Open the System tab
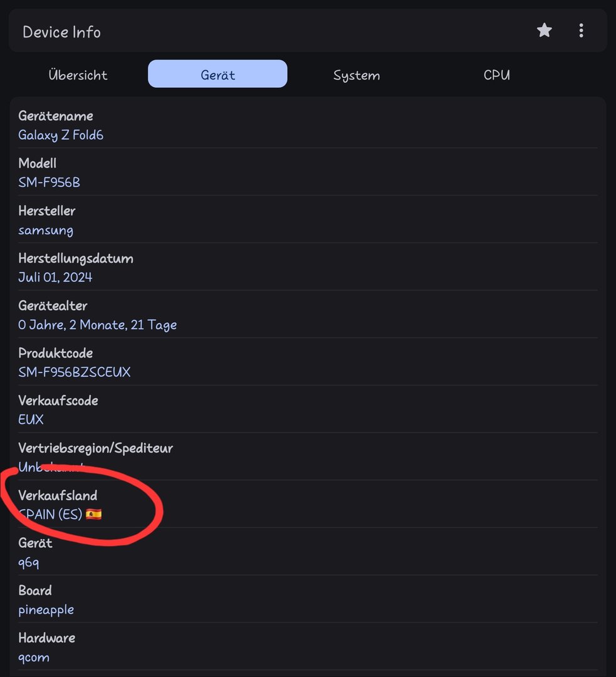The image size is (616, 677). (357, 75)
